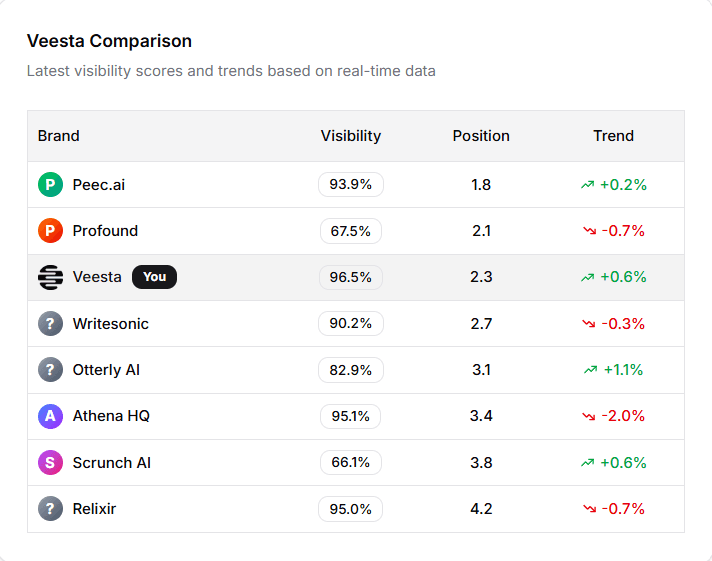
Task: Click the Brand column header
Action: 59,136
